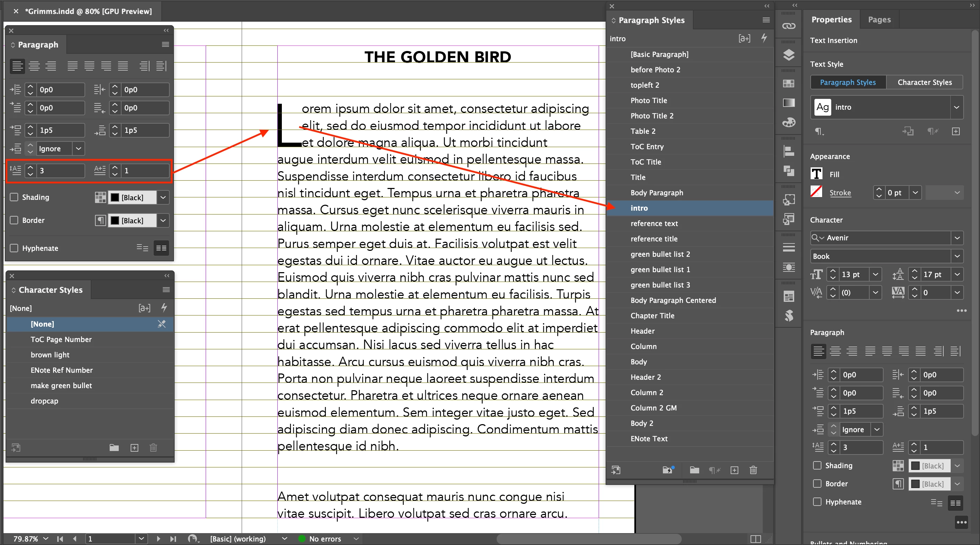980x545 pixels.
Task: Click the new style group folder in Paragraph Styles
Action: [x=694, y=470]
